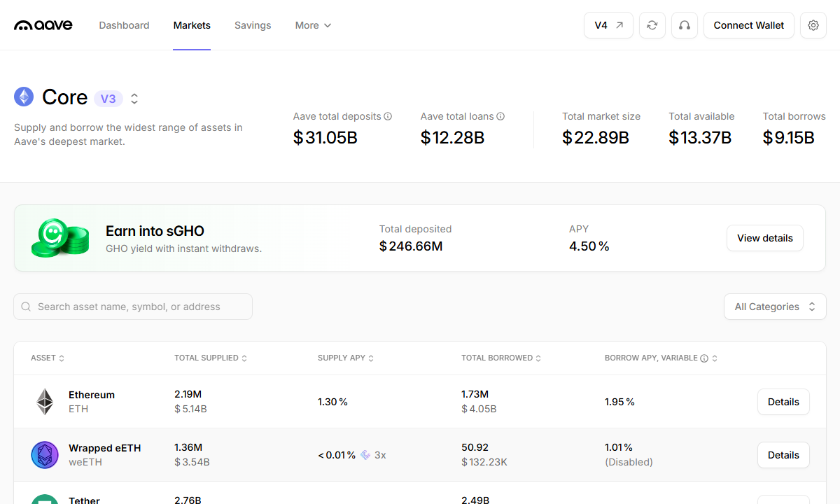Click the sGHO green coin icon

60,238
